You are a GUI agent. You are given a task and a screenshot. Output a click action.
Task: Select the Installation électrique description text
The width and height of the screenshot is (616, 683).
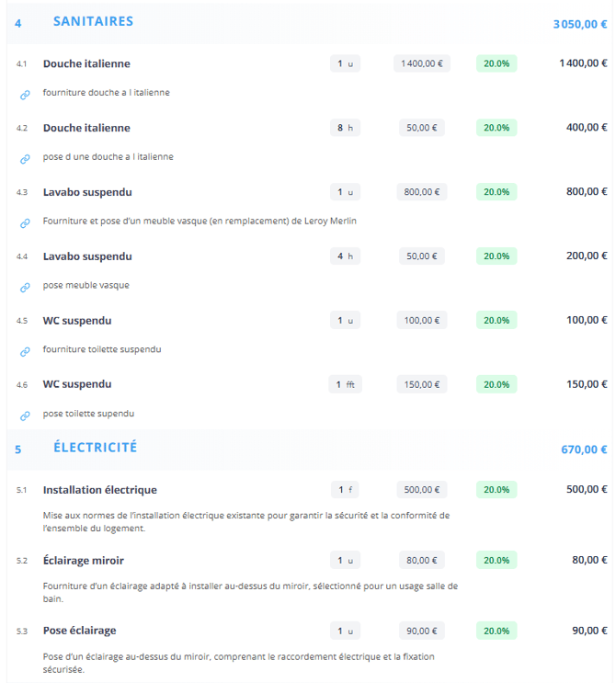click(x=246, y=521)
